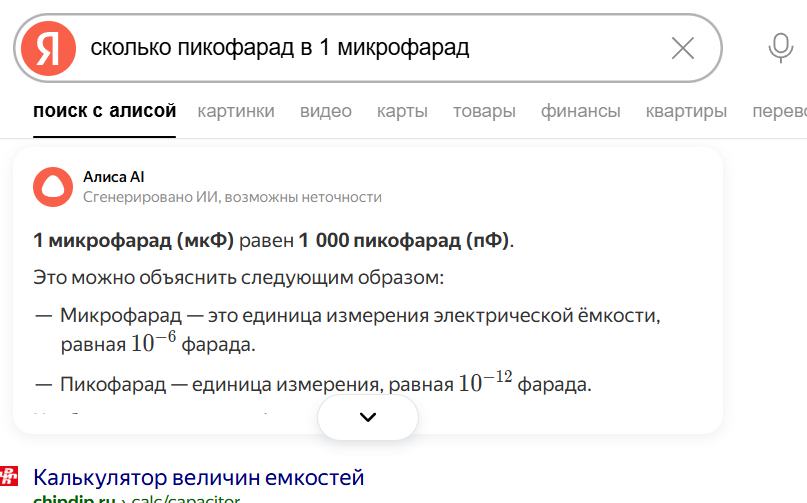Click the Yandex logo icon
This screenshot has height=503, width=807.
tap(48, 47)
